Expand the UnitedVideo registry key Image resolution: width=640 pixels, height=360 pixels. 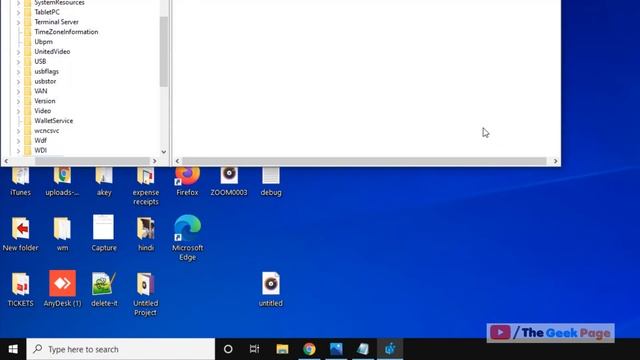[18, 52]
